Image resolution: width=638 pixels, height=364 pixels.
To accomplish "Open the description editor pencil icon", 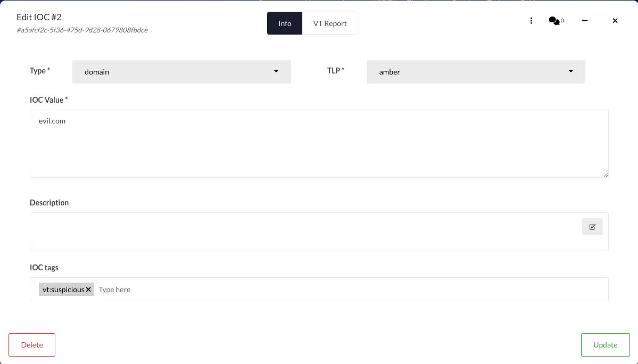I will click(592, 227).
